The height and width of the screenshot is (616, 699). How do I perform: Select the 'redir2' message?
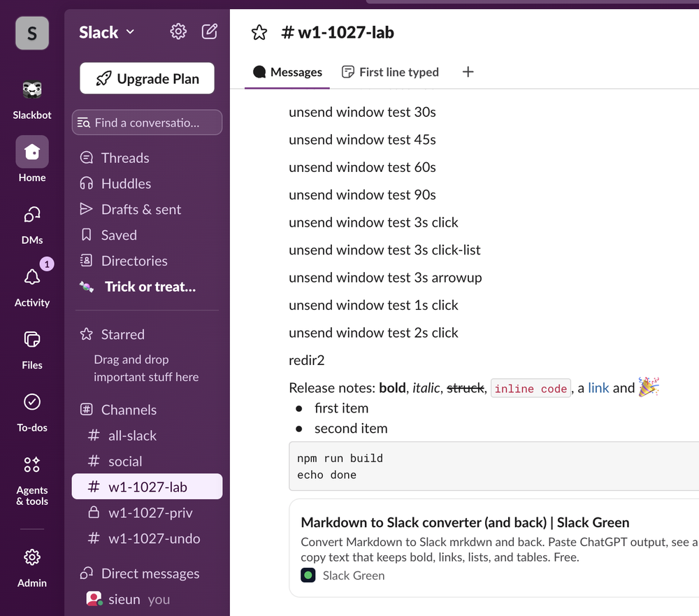307,360
